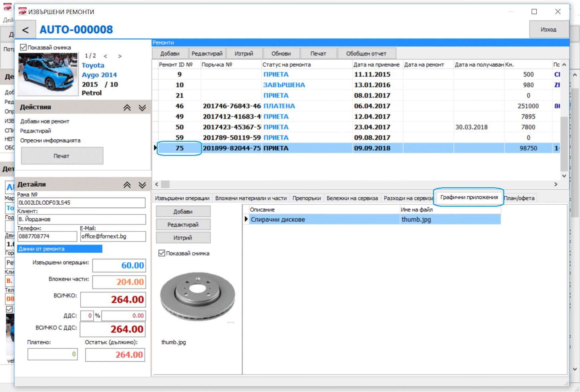Screen dimensions: 580x392
Task: Click row pointer of Спирачни дискове
Action: 246,219
